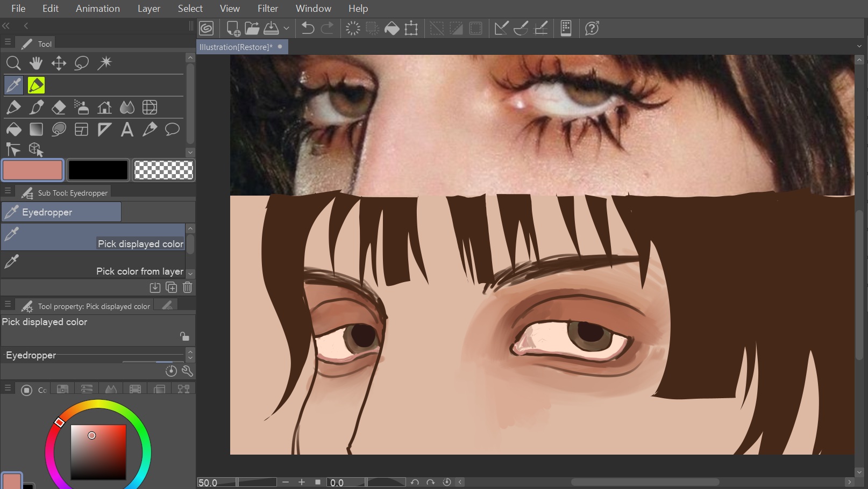Click the Save document icon

tap(272, 28)
